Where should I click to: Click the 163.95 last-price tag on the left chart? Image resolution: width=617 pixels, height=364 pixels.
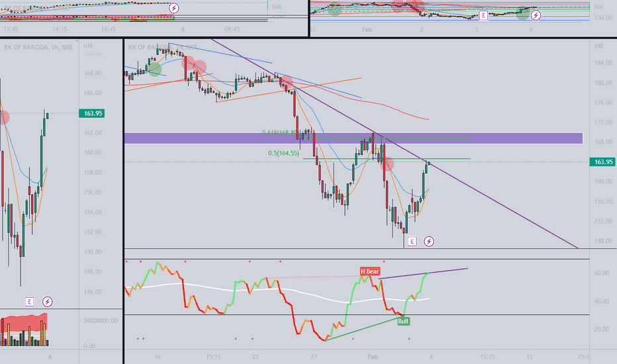(x=91, y=113)
